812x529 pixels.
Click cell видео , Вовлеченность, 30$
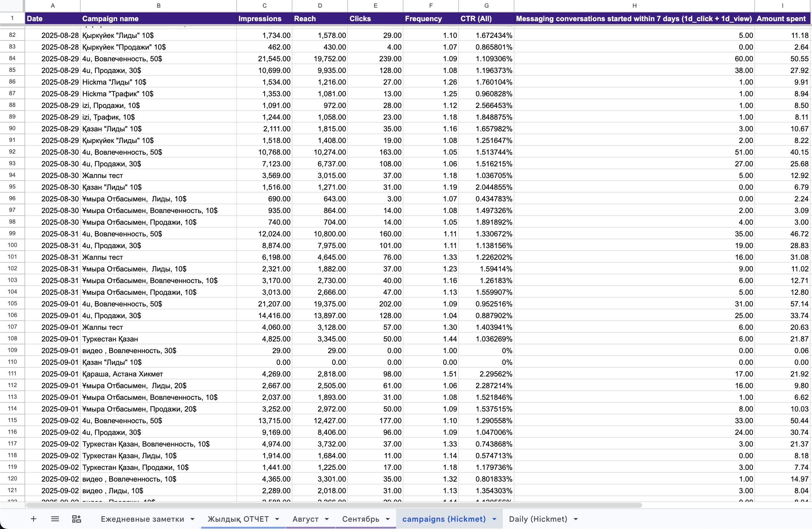pyautogui.click(x=158, y=351)
